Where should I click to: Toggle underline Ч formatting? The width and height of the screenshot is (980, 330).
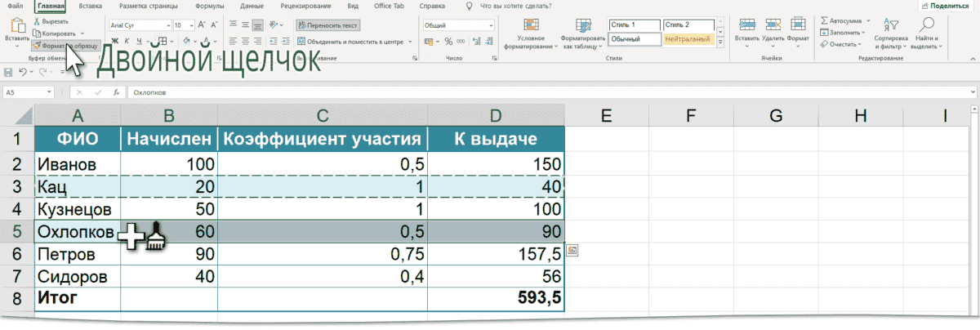tap(140, 41)
